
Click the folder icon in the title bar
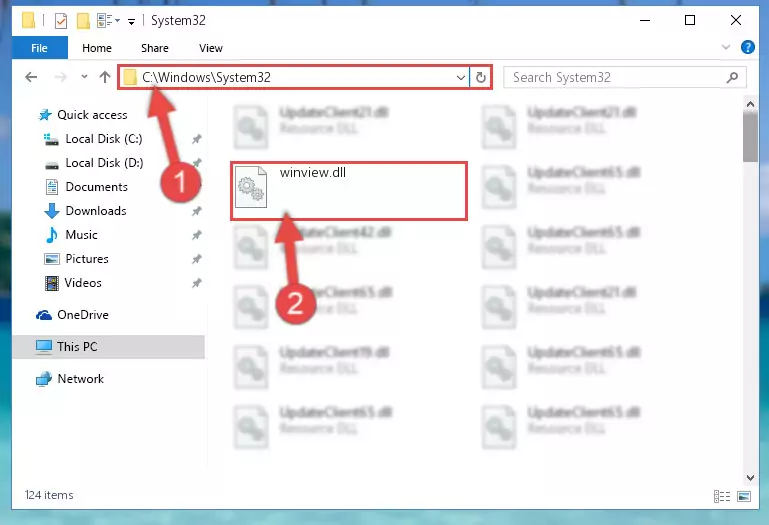[29, 21]
